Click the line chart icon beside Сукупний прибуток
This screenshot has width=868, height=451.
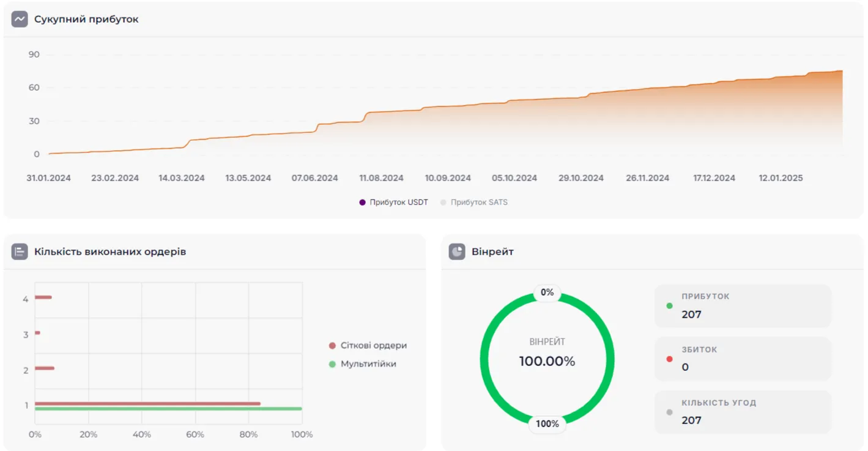pos(20,20)
